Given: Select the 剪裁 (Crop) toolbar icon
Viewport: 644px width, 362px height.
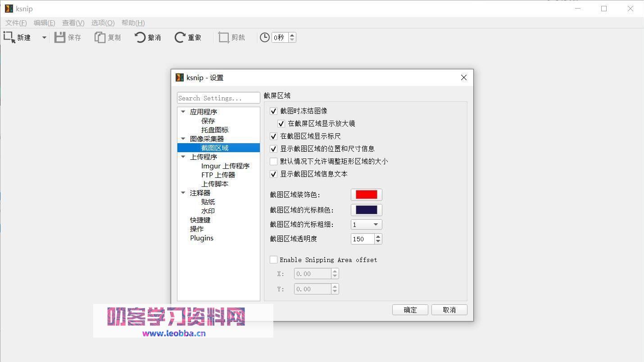Looking at the screenshot, I should (x=231, y=37).
